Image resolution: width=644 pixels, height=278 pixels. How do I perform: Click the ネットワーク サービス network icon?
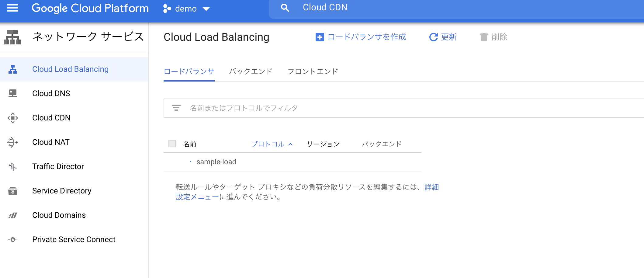[x=12, y=37]
